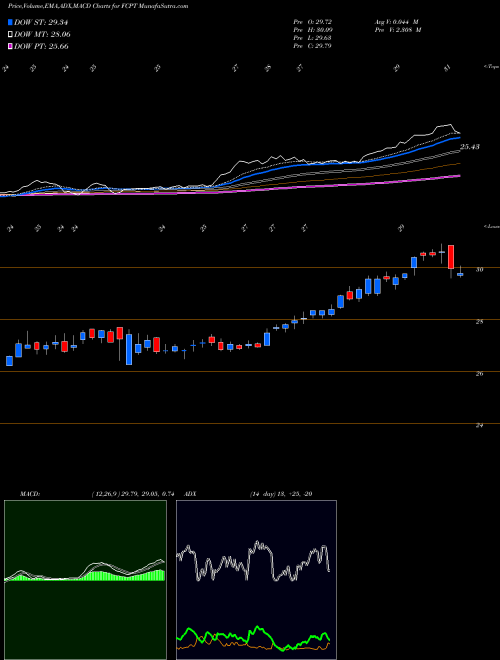Select the 'DOW MT: 28.06' legend text
This screenshot has height=660, width=500.
click(x=42, y=35)
